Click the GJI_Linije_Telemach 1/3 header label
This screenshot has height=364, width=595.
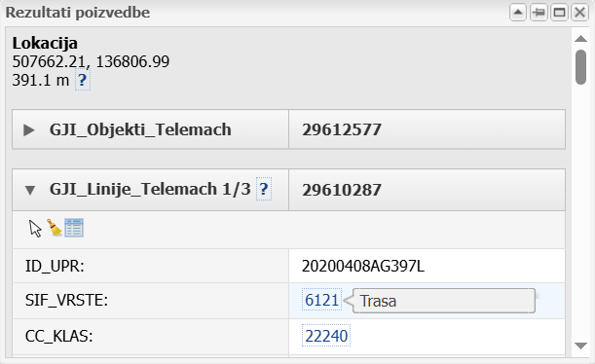150,189
